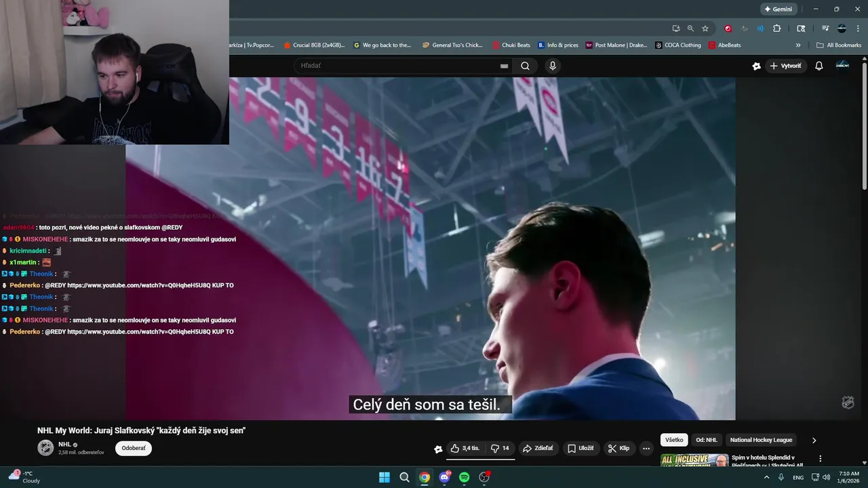The height and width of the screenshot is (488, 868).
Task: Open the All Bookmarks folder
Action: 839,45
